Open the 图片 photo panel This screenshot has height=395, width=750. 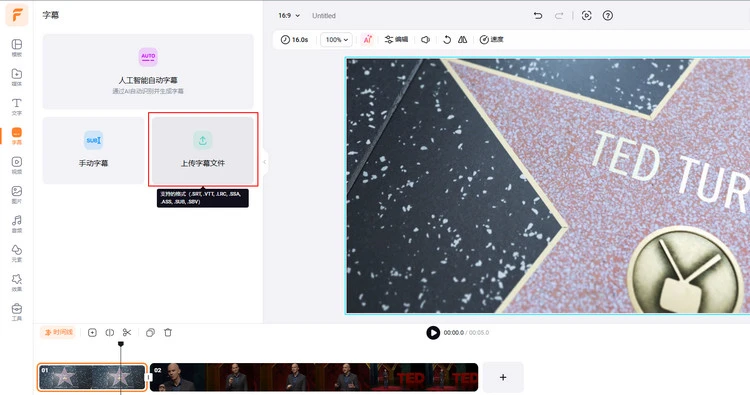tap(17, 194)
